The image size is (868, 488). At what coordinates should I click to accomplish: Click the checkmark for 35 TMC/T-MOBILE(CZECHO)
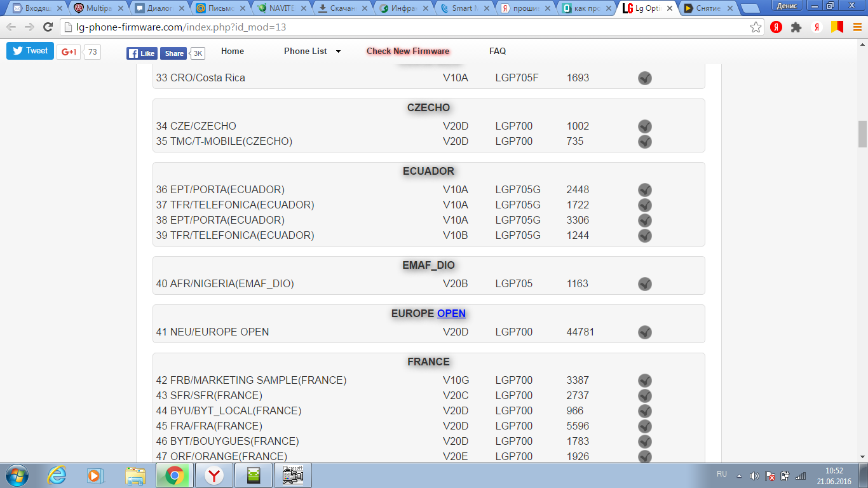tap(645, 142)
